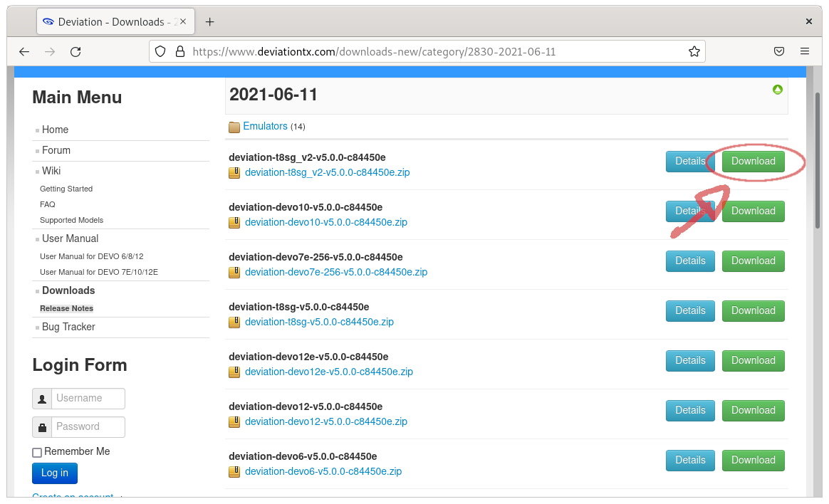Download deviation-devo12e-v5.0.0-c84450e

pos(754,360)
